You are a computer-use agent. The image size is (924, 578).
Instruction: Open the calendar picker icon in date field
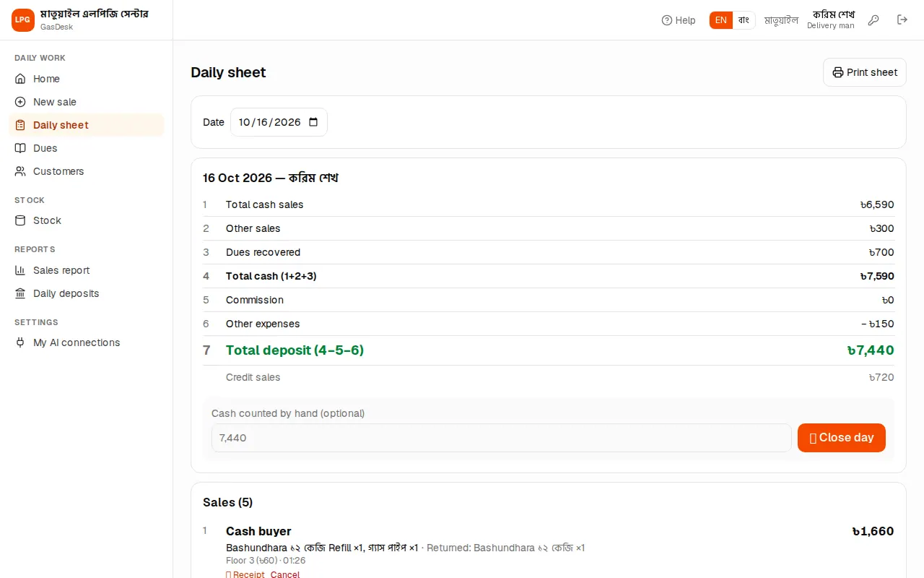[x=313, y=122]
